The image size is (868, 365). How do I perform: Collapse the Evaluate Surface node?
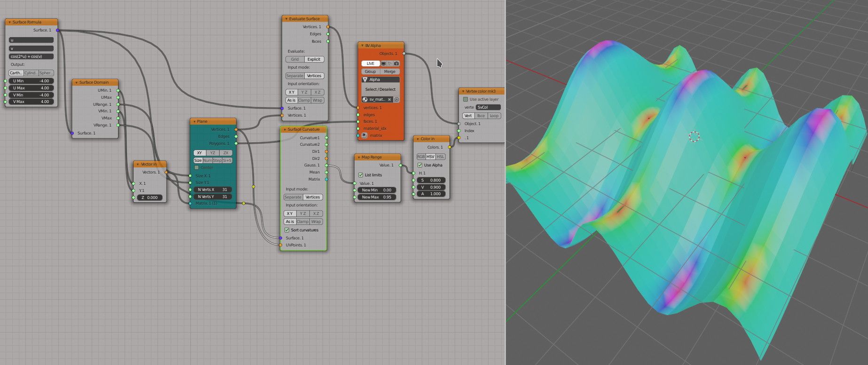tap(286, 19)
